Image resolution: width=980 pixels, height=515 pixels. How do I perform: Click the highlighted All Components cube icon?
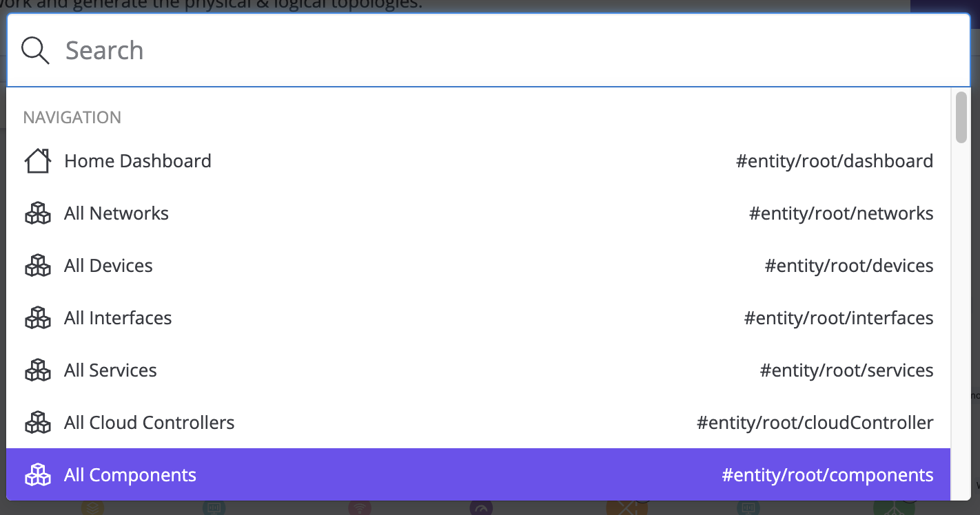(39, 474)
